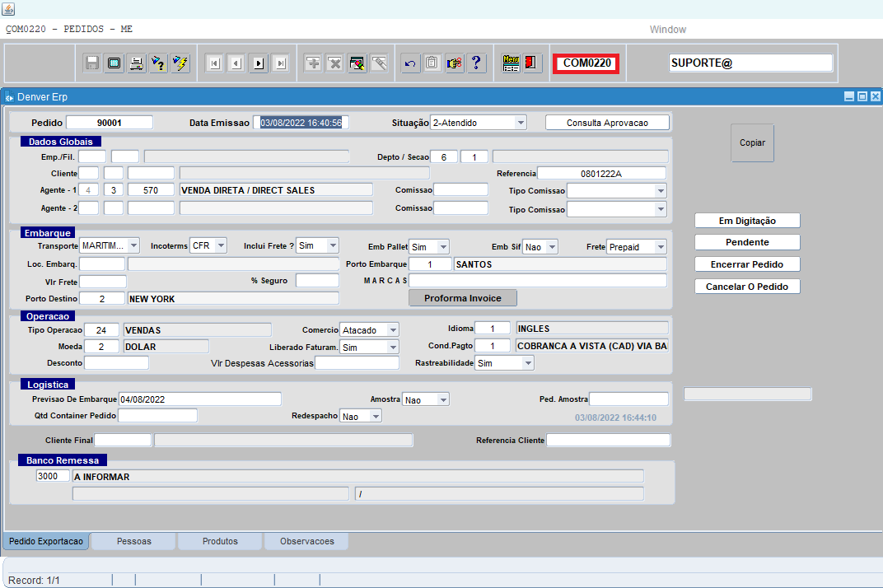Open the Frete Prepaid dropdown
Screen dimensions: 883x588
[661, 247]
